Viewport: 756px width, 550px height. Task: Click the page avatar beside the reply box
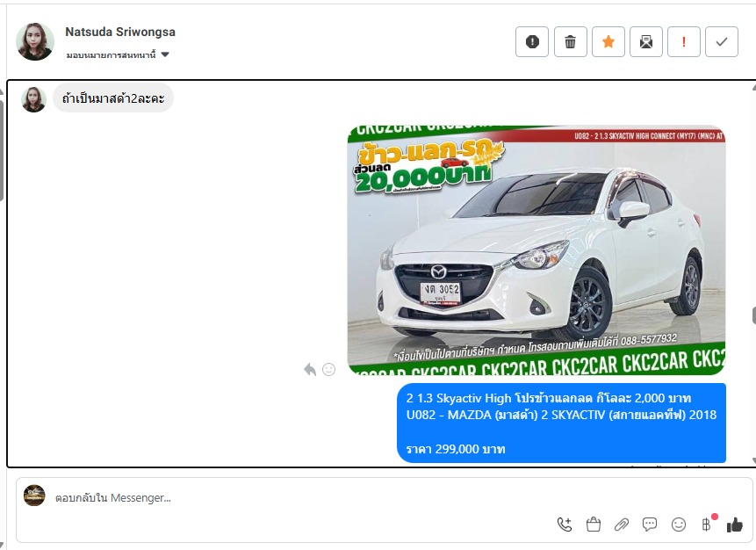(x=34, y=496)
